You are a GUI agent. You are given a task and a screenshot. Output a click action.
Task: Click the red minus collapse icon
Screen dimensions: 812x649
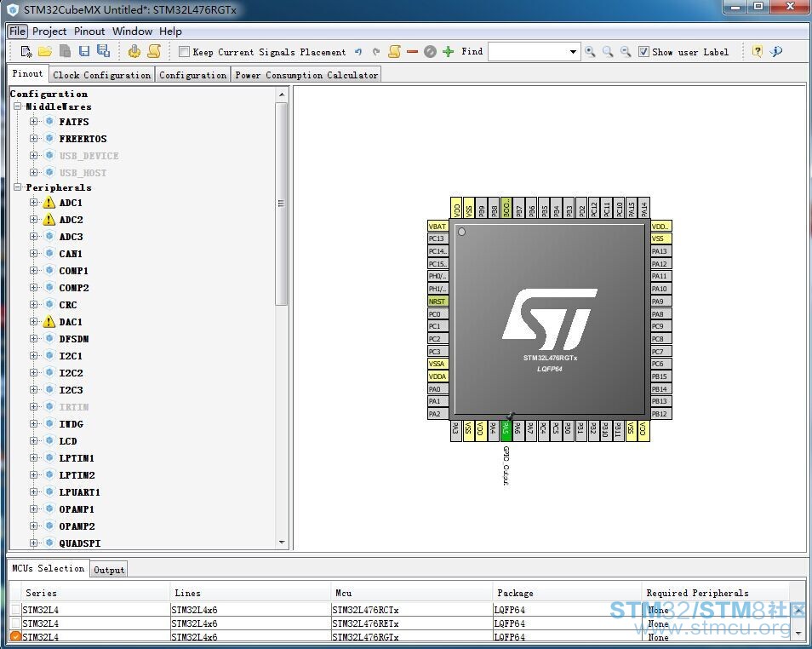(412, 51)
